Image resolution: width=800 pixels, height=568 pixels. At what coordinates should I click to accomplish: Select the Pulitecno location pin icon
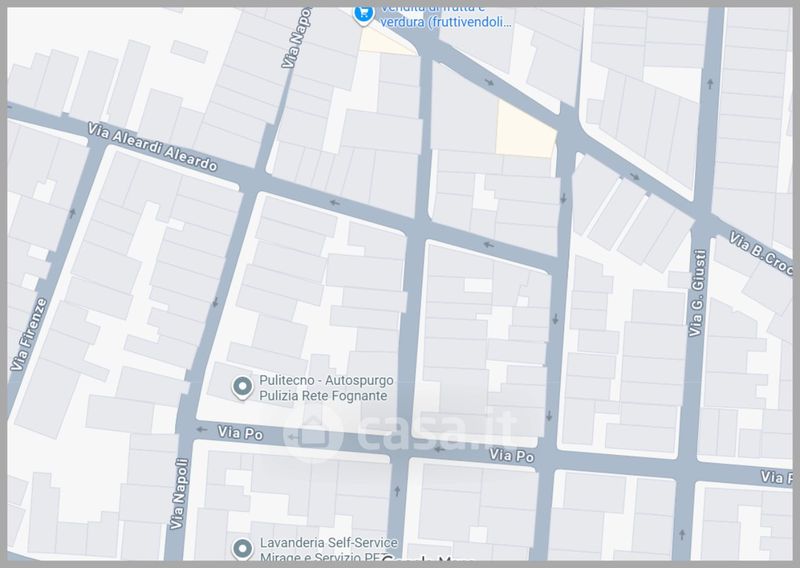[241, 386]
